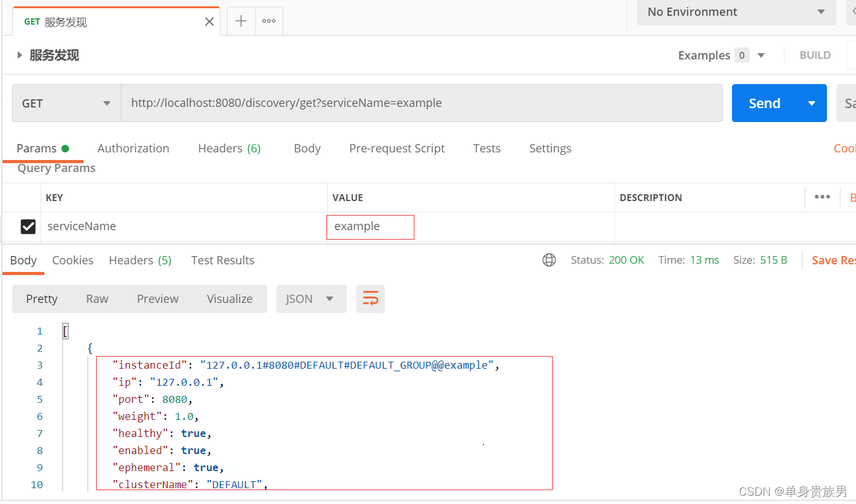Click Examples count badge 0

pyautogui.click(x=742, y=56)
